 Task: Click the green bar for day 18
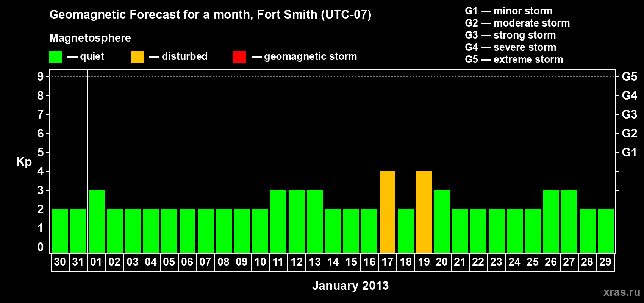pyautogui.click(x=406, y=231)
